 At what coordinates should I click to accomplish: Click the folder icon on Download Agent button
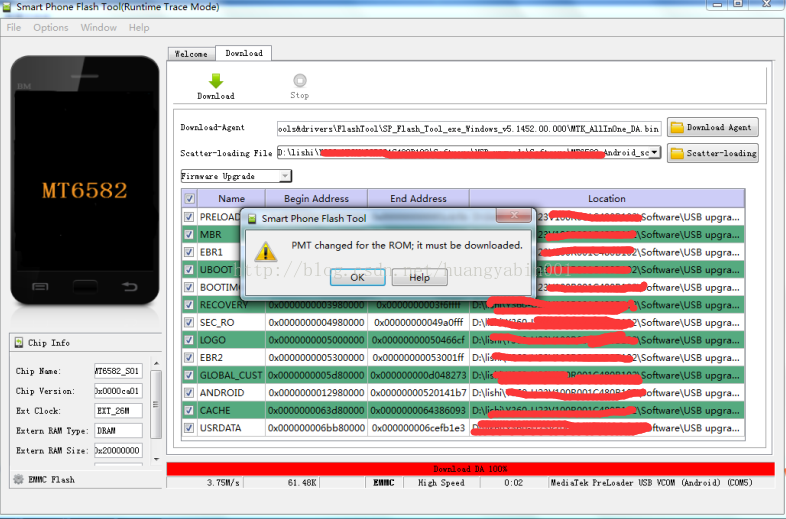[677, 127]
